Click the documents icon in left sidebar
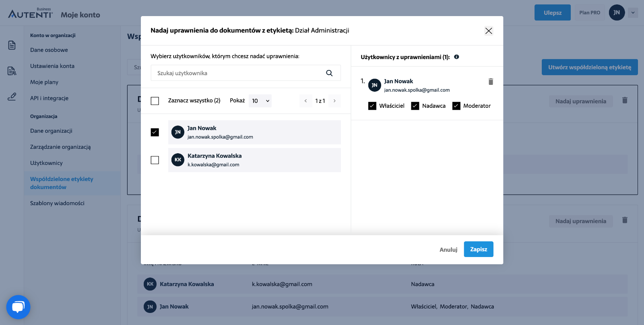 click(x=12, y=45)
